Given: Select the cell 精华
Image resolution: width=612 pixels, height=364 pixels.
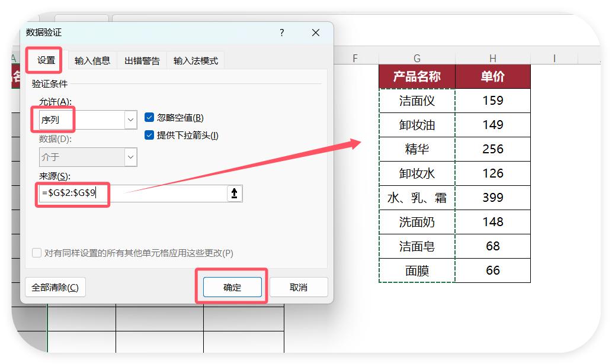Looking at the screenshot, I should pyautogui.click(x=417, y=149).
